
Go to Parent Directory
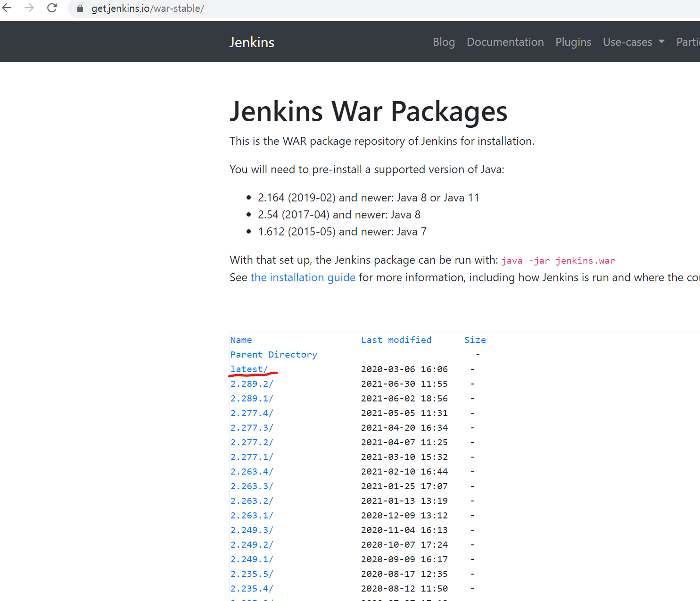pyautogui.click(x=274, y=355)
